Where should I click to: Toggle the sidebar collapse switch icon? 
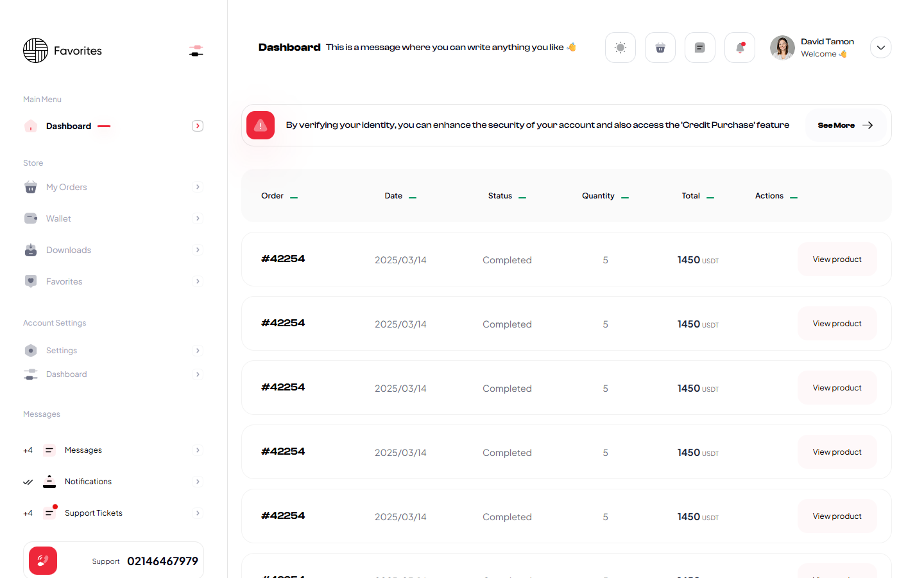(x=196, y=51)
